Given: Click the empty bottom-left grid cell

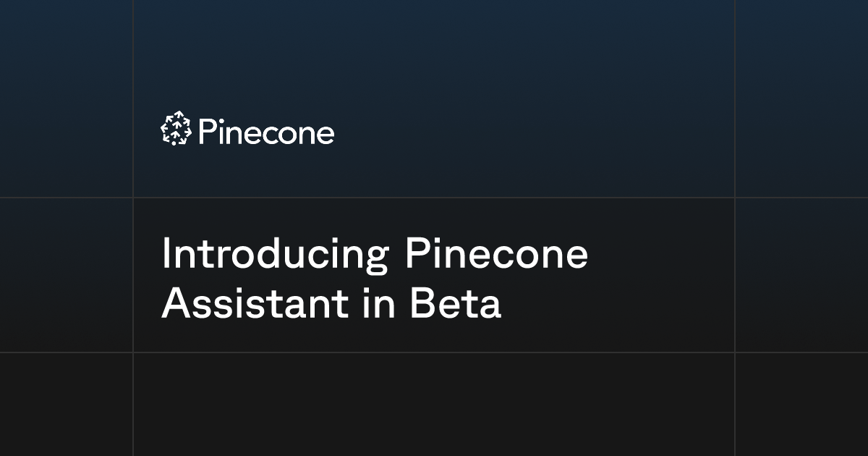Looking at the screenshot, I should pyautogui.click(x=66, y=405).
